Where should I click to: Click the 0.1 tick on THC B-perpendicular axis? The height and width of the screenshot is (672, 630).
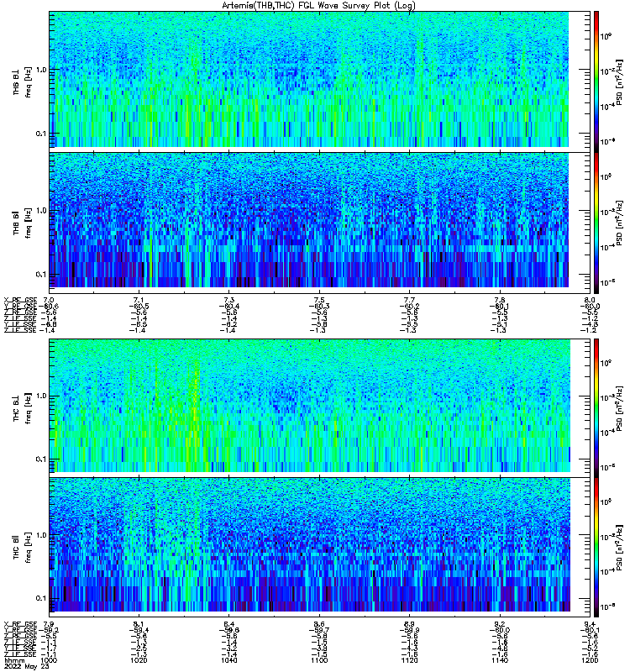pos(40,459)
